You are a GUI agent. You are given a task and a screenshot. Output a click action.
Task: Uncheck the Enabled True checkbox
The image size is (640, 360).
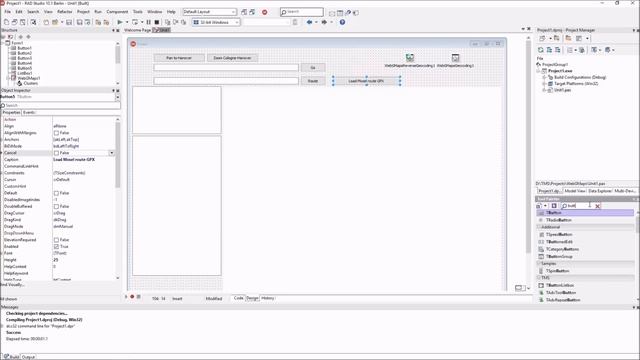click(56, 247)
